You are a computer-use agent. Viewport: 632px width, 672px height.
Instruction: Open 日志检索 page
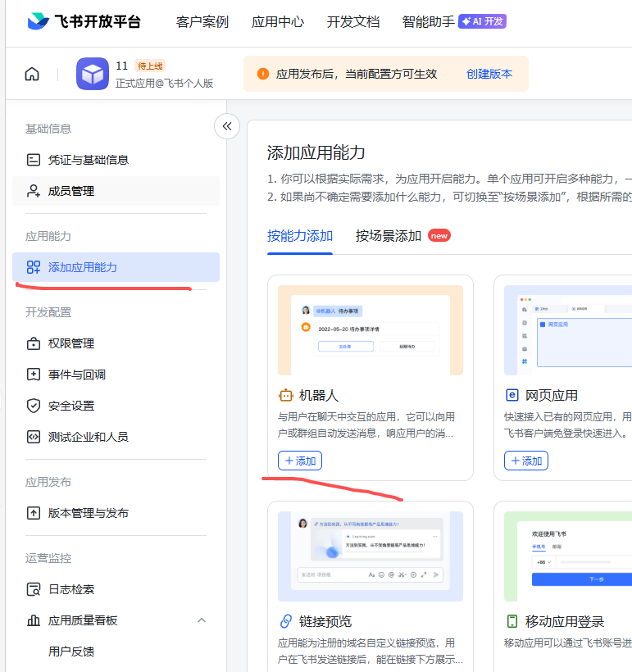(116, 589)
